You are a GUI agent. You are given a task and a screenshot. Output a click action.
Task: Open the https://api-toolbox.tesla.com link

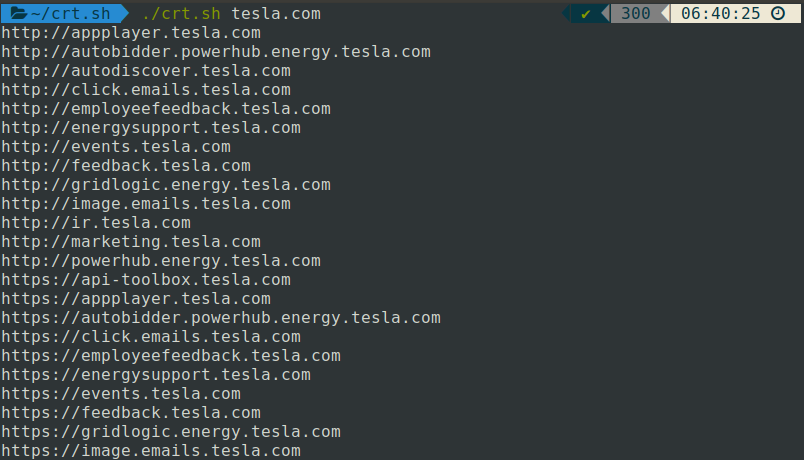point(146,279)
